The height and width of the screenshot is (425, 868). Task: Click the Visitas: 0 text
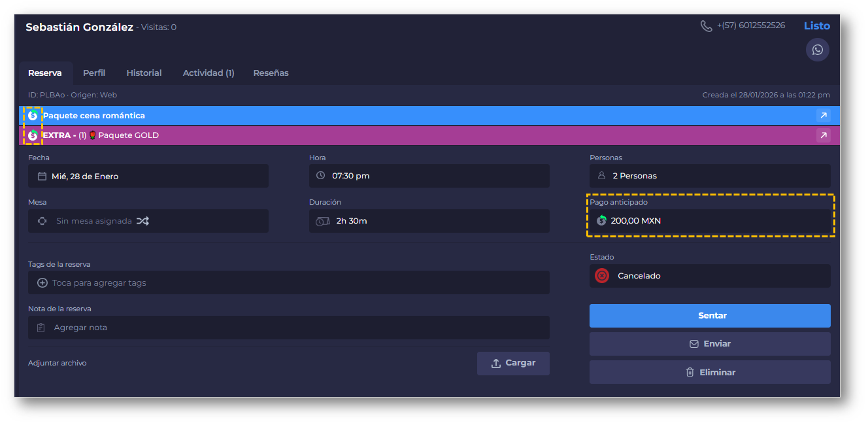click(x=159, y=27)
